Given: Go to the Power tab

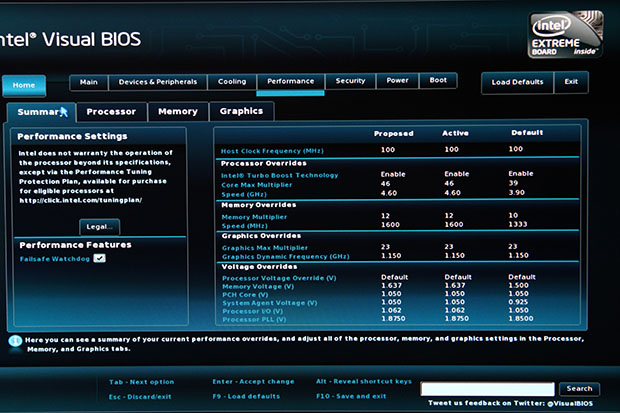Looking at the screenshot, I should pos(397,80).
